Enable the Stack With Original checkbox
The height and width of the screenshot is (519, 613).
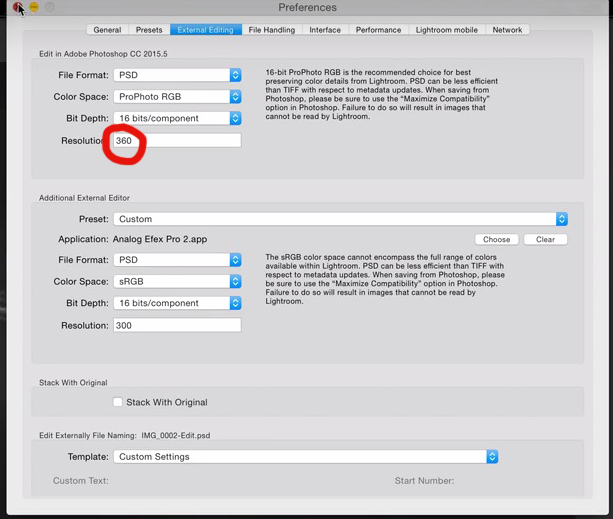coord(118,402)
